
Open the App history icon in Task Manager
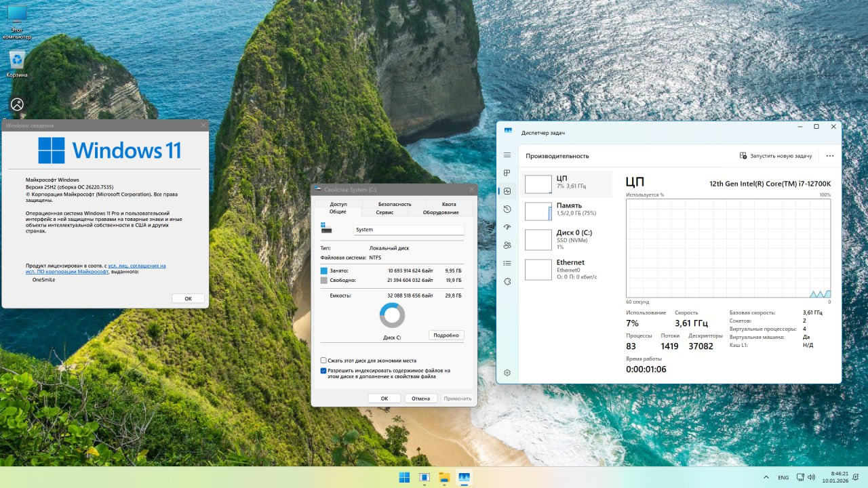click(507, 209)
